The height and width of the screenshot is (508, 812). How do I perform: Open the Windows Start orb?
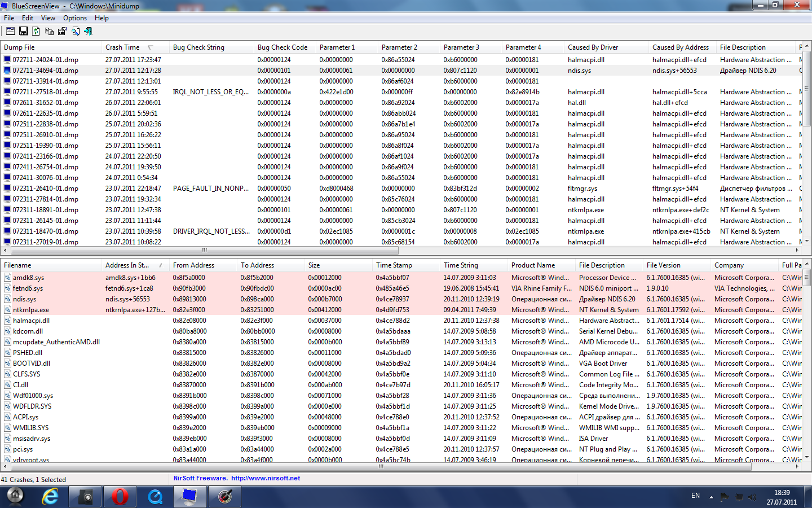[x=15, y=496]
